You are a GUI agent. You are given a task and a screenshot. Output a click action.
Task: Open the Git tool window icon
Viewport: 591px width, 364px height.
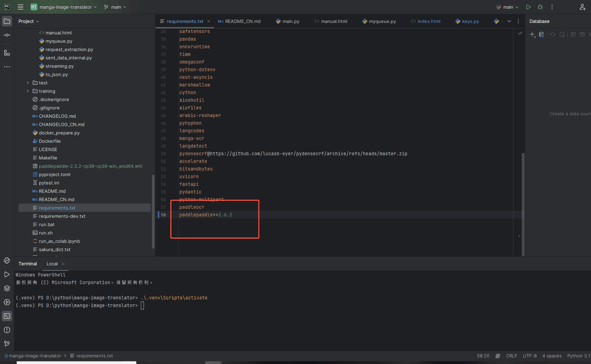pos(7,344)
